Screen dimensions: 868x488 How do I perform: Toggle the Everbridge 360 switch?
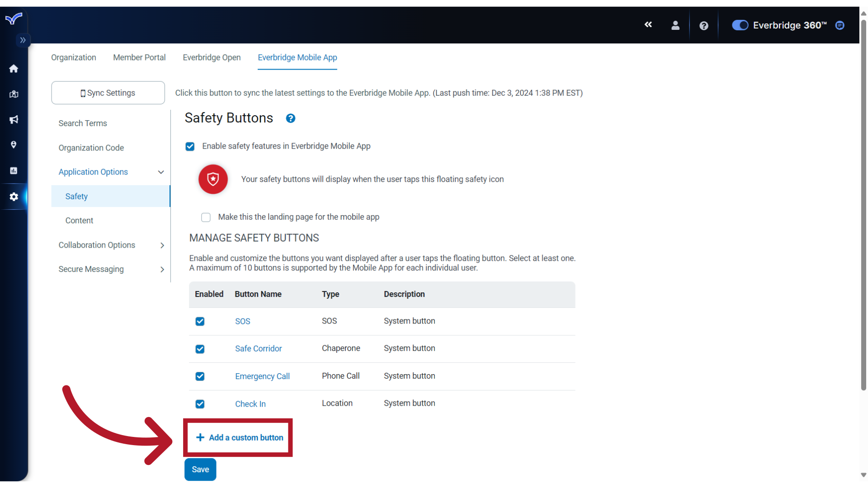(740, 25)
